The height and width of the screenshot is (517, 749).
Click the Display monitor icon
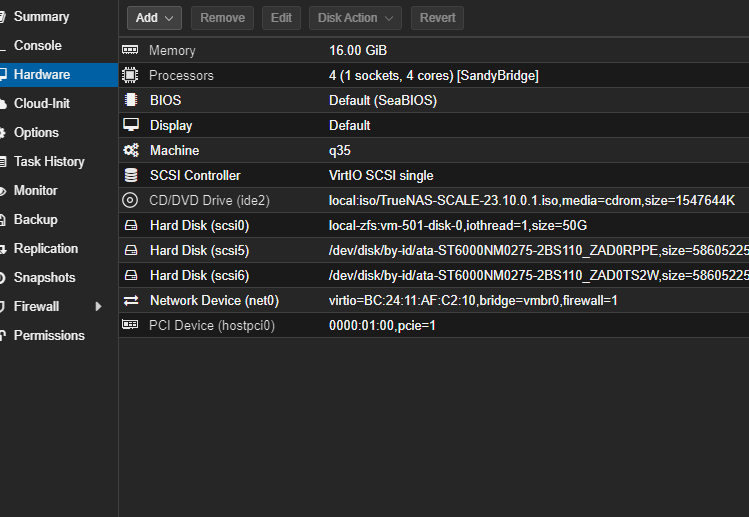tap(130, 125)
